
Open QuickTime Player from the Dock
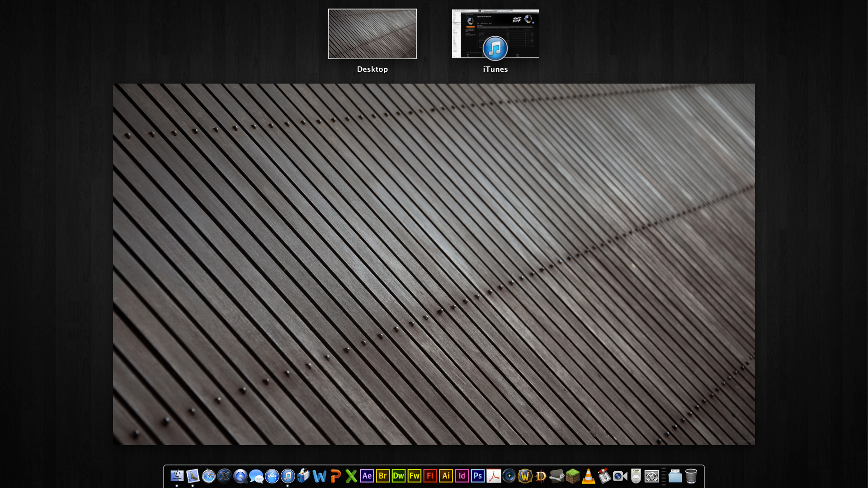click(x=240, y=476)
